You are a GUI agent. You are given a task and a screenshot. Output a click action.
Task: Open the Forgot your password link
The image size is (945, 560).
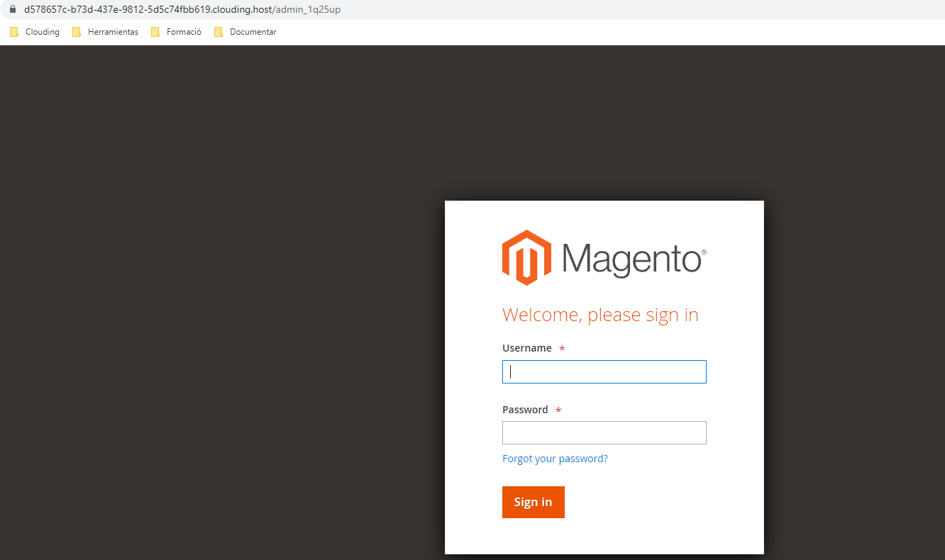click(x=555, y=459)
